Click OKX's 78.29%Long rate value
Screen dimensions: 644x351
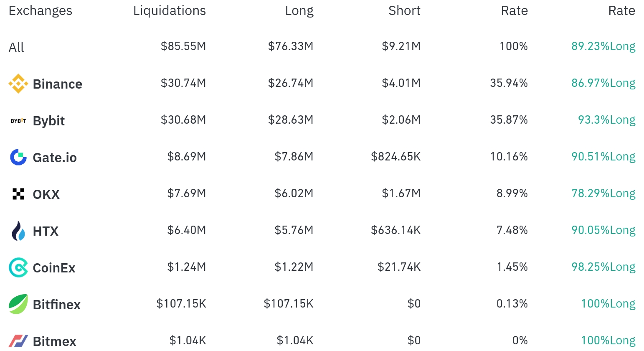click(603, 193)
